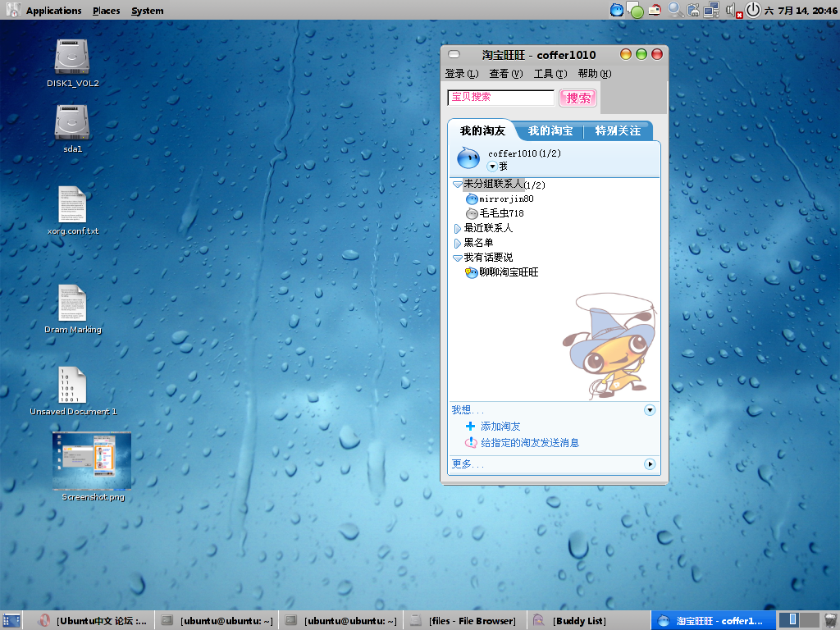The image size is (840, 630).
Task: Switch to Buddy List taskbar item
Action: 589,621
